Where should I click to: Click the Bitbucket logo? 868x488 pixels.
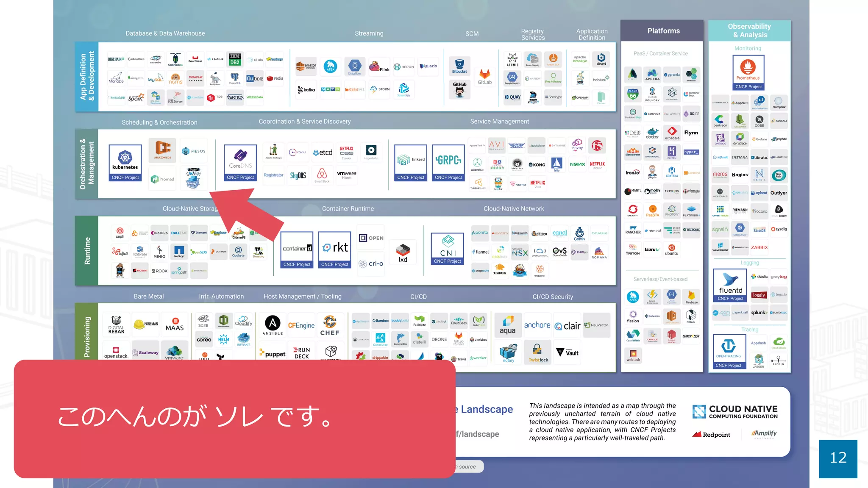(x=460, y=66)
